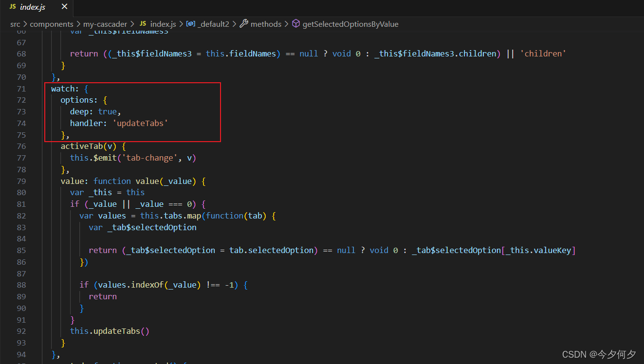The width and height of the screenshot is (644, 364).
Task: Close the index.js tab
Action: coord(64,7)
